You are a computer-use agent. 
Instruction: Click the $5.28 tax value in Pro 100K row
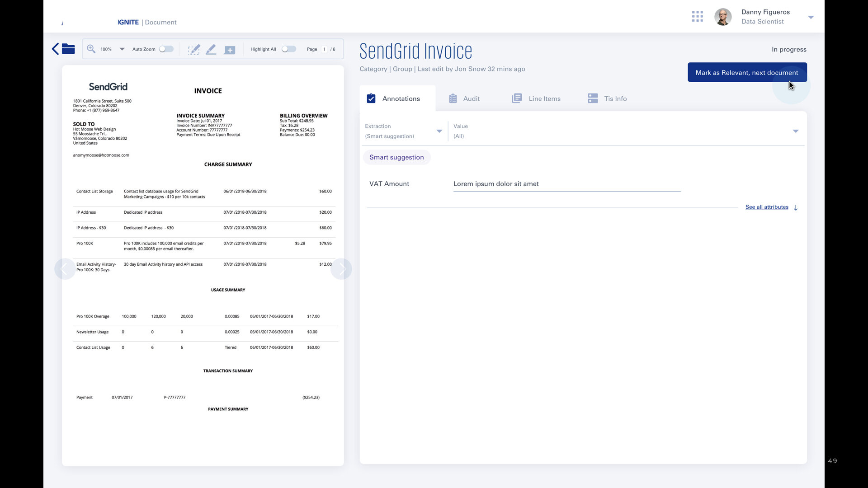(x=300, y=243)
